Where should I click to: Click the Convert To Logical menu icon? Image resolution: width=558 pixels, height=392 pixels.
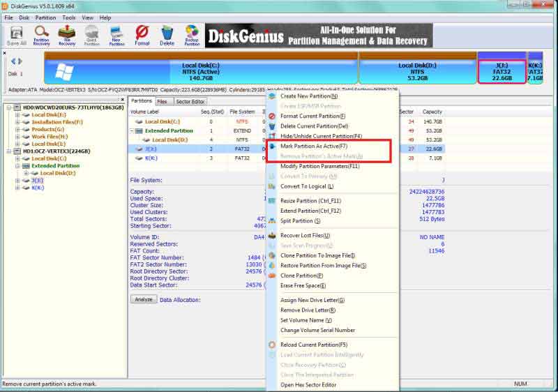pyautogui.click(x=272, y=186)
